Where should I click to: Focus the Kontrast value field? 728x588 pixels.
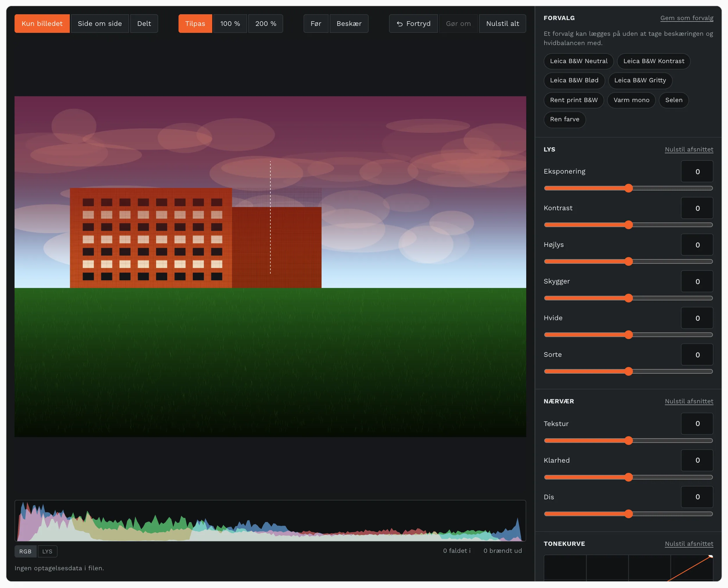tap(697, 208)
